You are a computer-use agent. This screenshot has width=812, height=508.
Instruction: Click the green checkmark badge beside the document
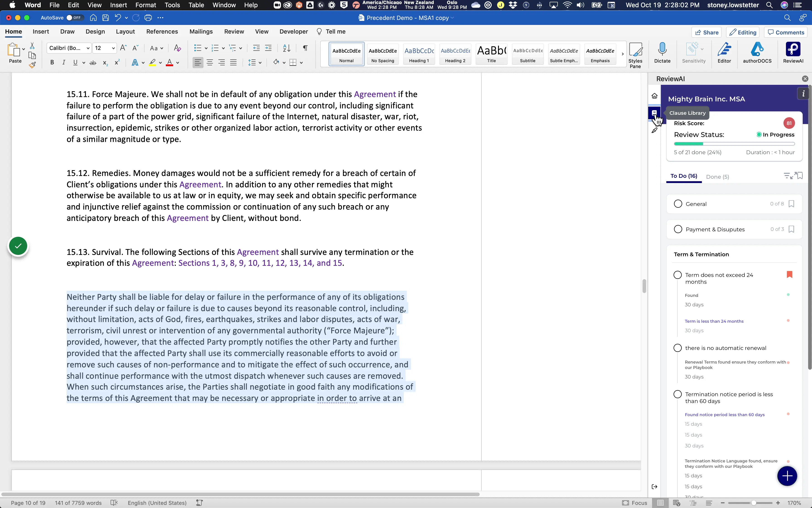(x=18, y=246)
